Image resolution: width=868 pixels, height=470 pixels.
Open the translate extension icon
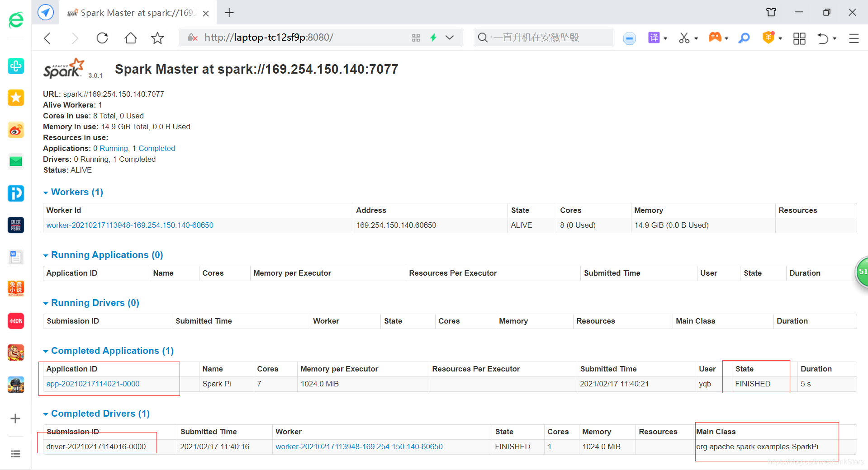pos(654,38)
